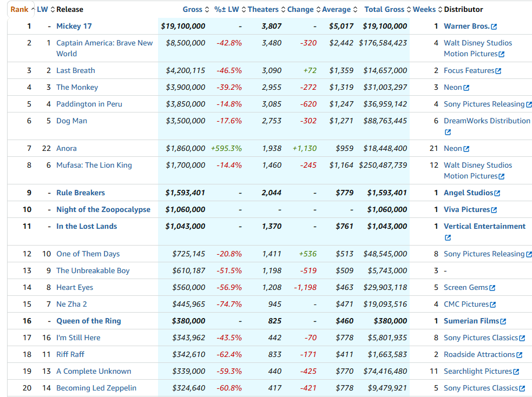The image size is (532, 397).
Task: Click the Night of the Zoopocalypse title
Action: click(103, 209)
